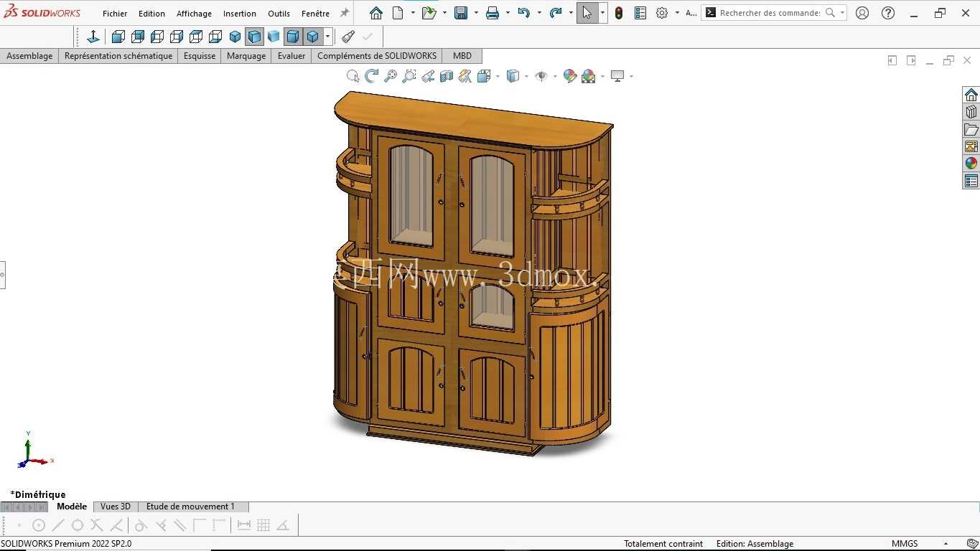Open File Properties list icon
Image resolution: width=980 pixels, height=551 pixels.
pos(640,13)
